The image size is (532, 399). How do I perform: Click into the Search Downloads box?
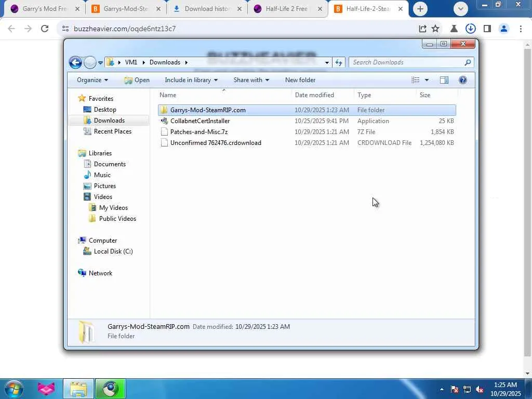coord(407,62)
